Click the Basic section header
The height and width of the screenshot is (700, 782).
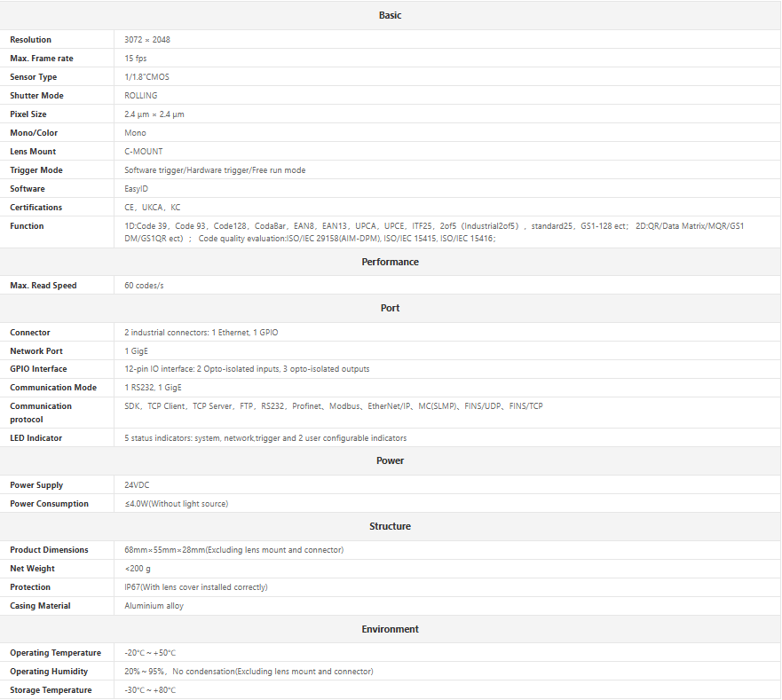point(390,15)
